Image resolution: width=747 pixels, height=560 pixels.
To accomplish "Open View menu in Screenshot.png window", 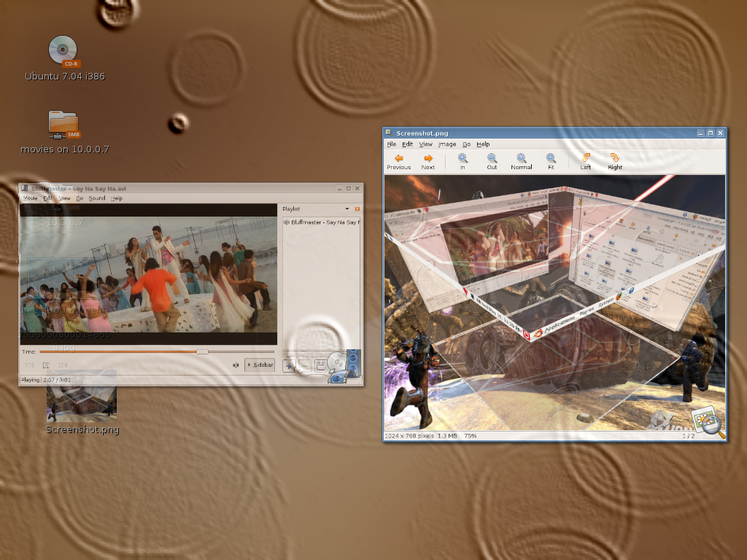I will coord(425,144).
